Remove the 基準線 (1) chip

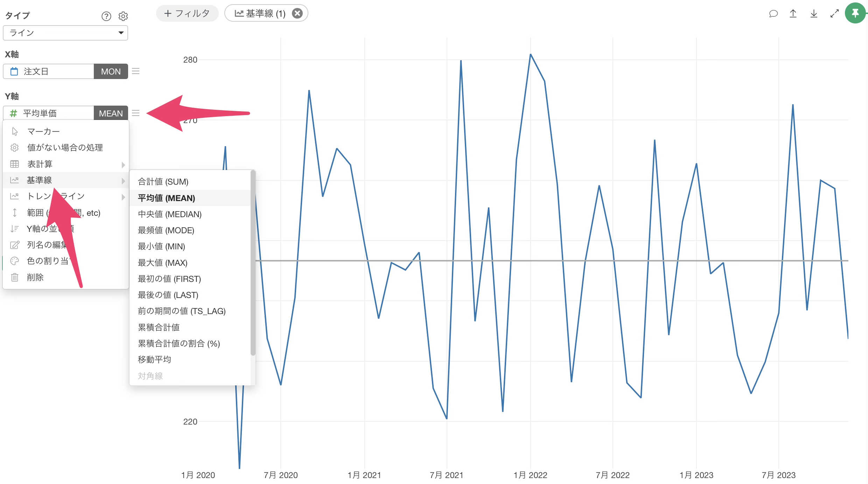pos(297,13)
